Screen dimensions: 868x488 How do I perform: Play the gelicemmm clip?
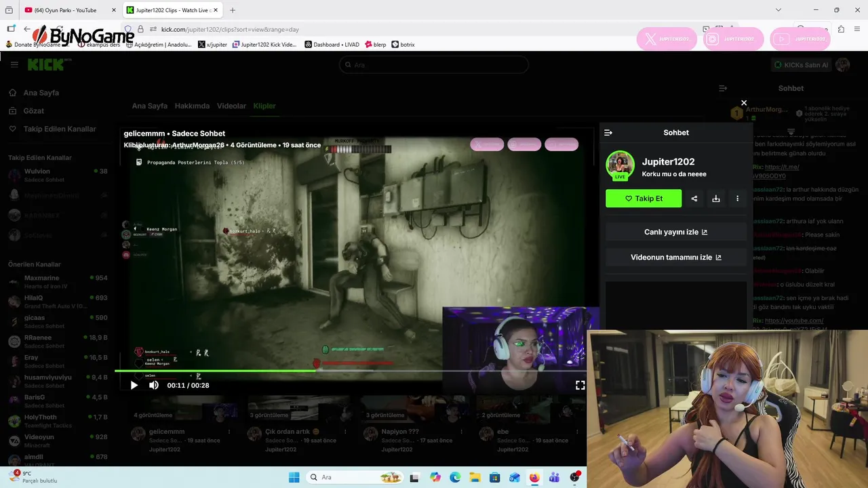(x=134, y=385)
